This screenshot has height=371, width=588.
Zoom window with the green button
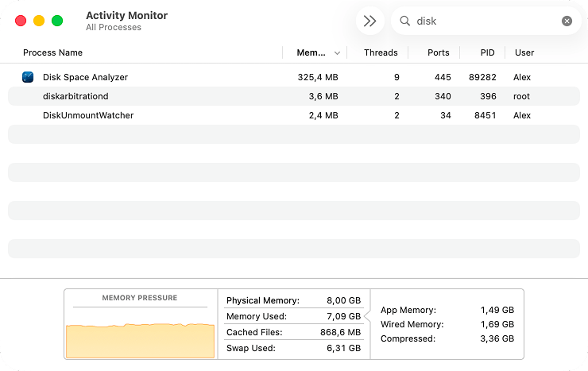(57, 21)
